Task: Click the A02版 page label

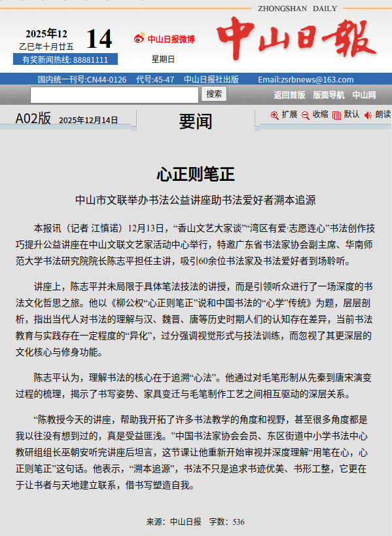Action: tap(33, 119)
